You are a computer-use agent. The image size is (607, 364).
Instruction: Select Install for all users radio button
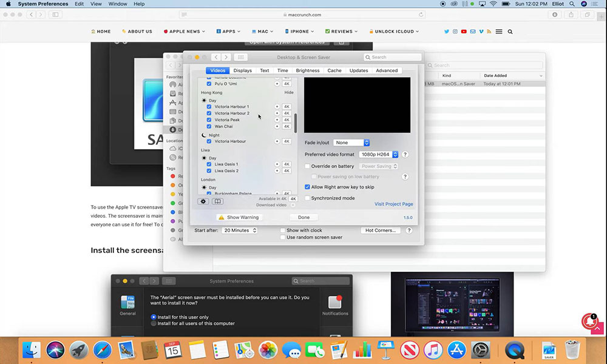click(x=154, y=323)
